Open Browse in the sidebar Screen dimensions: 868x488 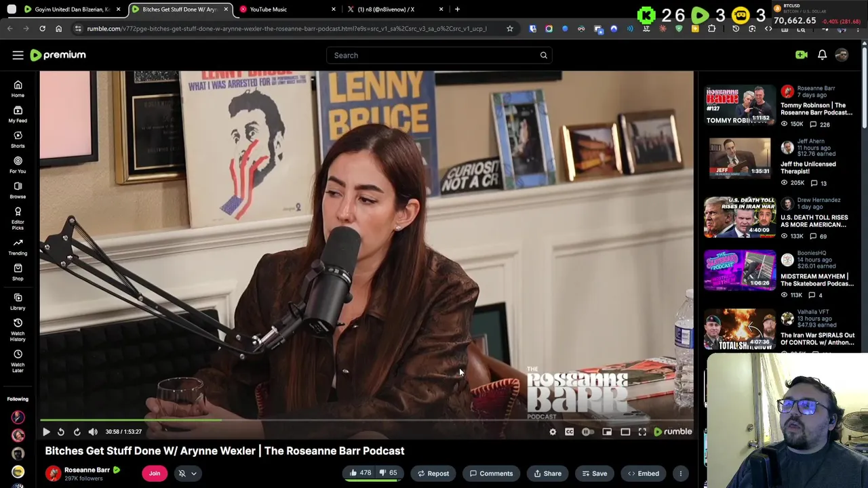coord(18,190)
